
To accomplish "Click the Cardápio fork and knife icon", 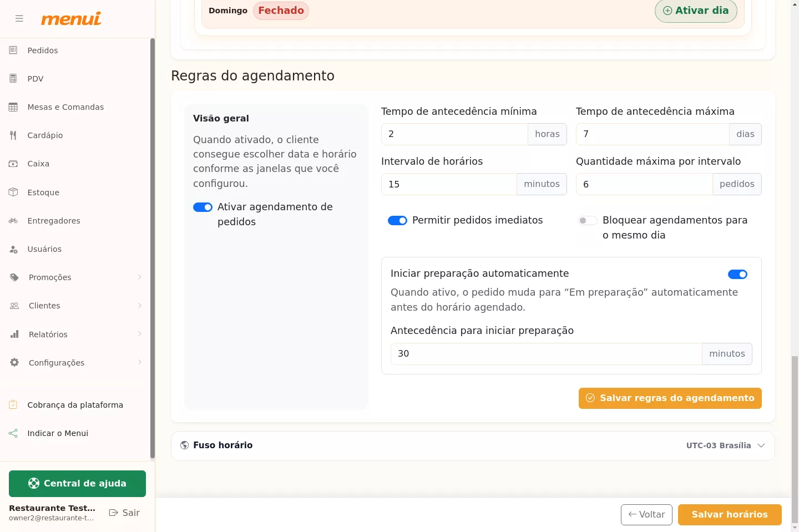I will (x=13, y=135).
